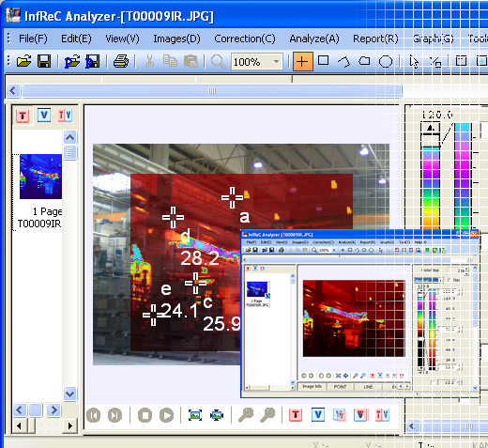Select measurement point e crosshair
This screenshot has width=488, height=448.
coord(153,315)
